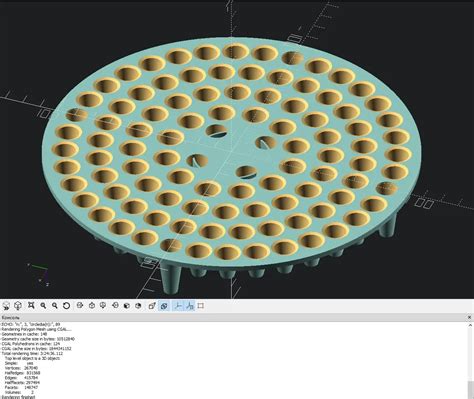
Task: Switch to the Right view icon
Action: point(80,305)
